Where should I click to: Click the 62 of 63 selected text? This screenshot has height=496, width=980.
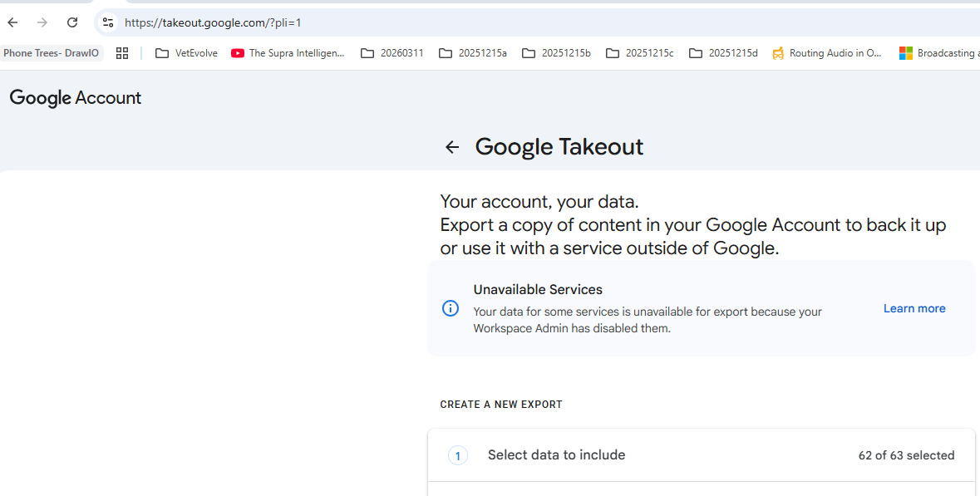tap(906, 455)
